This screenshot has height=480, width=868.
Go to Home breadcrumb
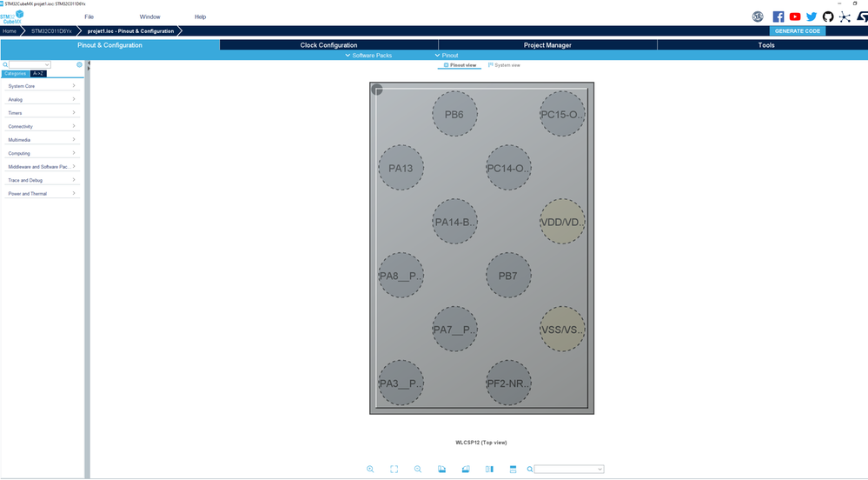pos(10,31)
